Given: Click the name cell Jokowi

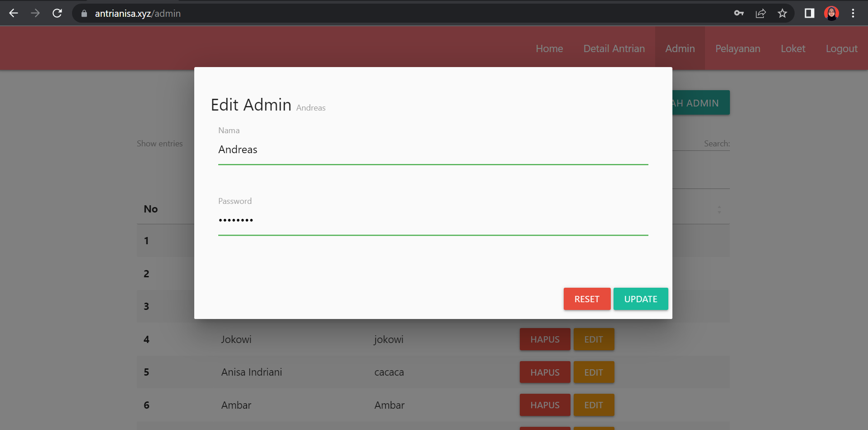Looking at the screenshot, I should pos(236,339).
